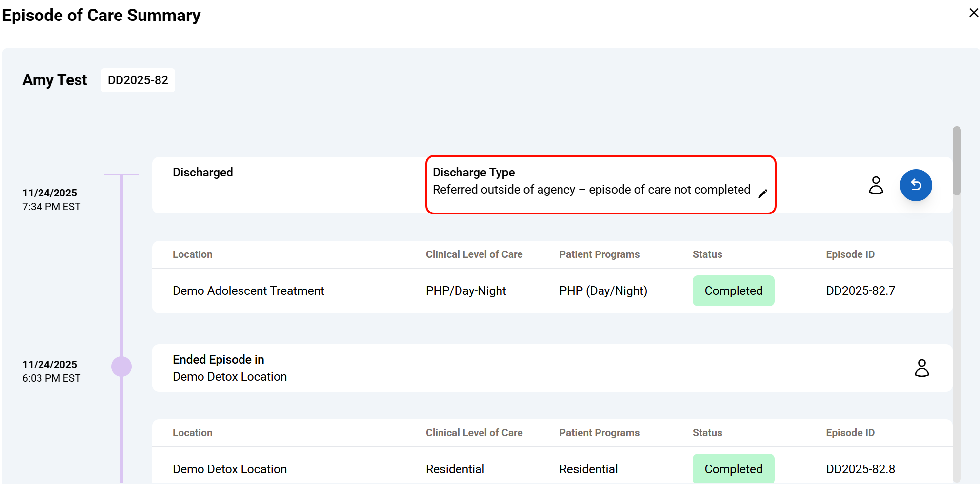Click the first Location column header
The height and width of the screenshot is (484, 980).
tap(192, 254)
